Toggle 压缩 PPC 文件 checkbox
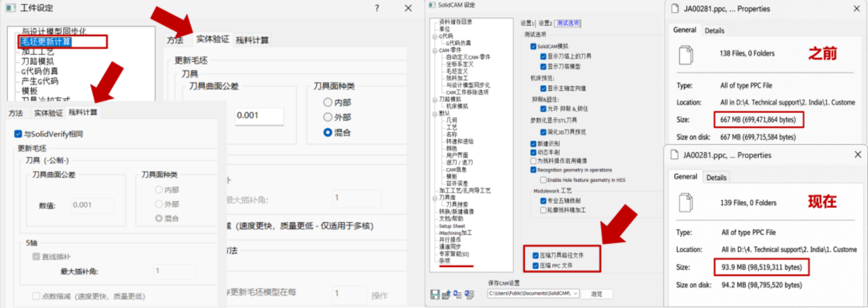The image size is (868, 308). click(x=535, y=265)
